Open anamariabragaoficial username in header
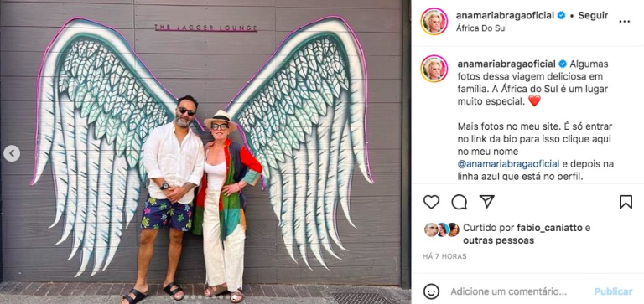 click(x=506, y=16)
